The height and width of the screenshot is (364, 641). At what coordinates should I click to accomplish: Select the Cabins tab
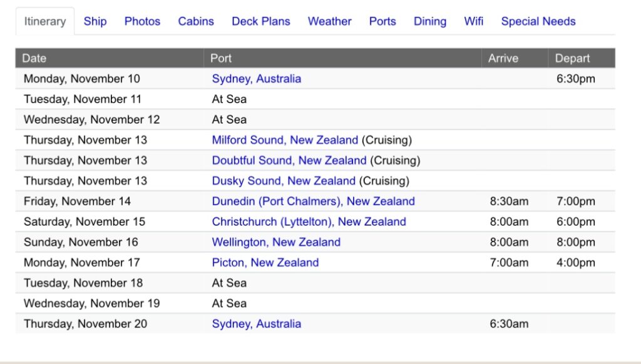click(x=196, y=21)
